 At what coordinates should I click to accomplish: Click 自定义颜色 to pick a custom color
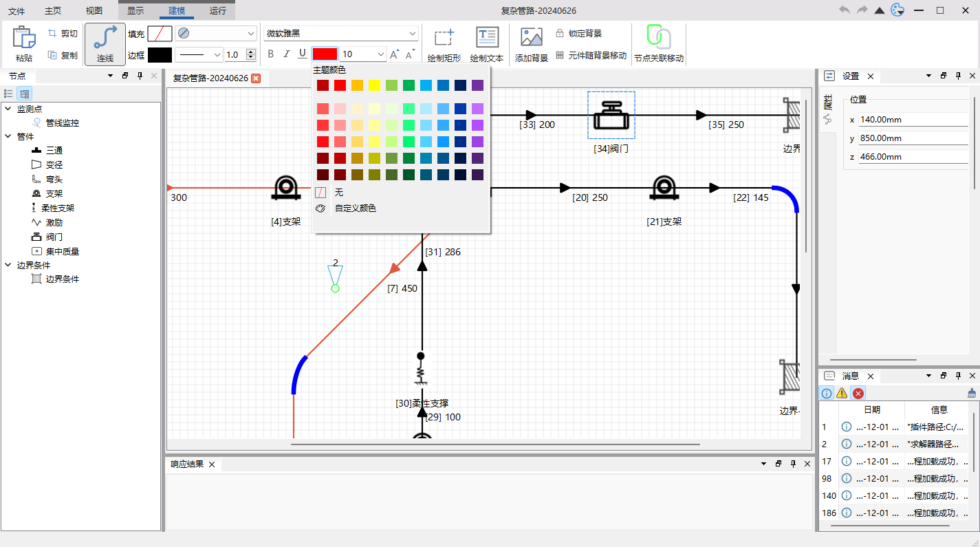point(357,208)
